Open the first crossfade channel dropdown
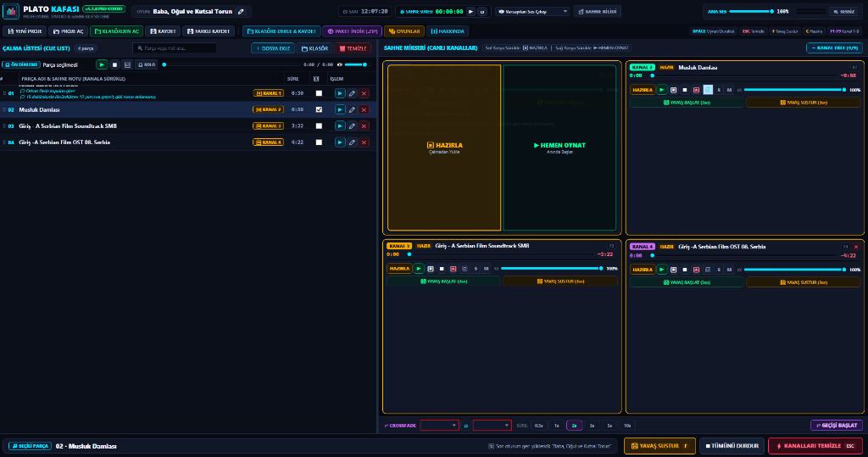Image resolution: width=868 pixels, height=457 pixels. tap(440, 426)
